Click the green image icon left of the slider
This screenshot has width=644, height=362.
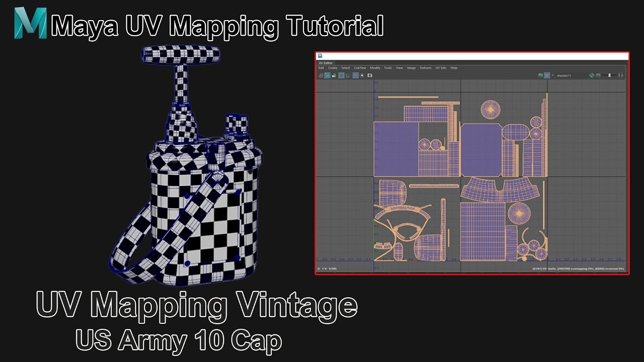(x=598, y=75)
